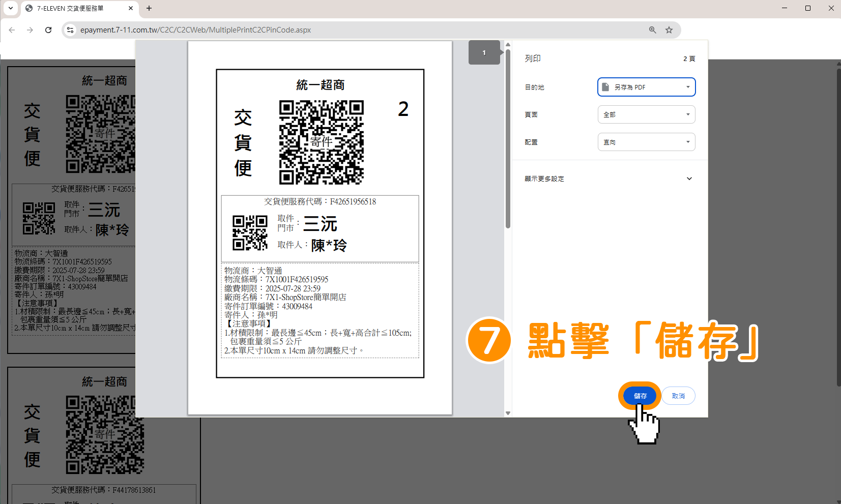Click 繳費期限：2025-07-28 23:59 in preview

(272, 288)
